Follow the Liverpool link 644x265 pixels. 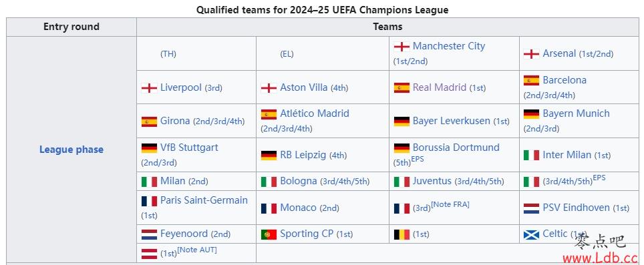pyautogui.click(x=181, y=87)
